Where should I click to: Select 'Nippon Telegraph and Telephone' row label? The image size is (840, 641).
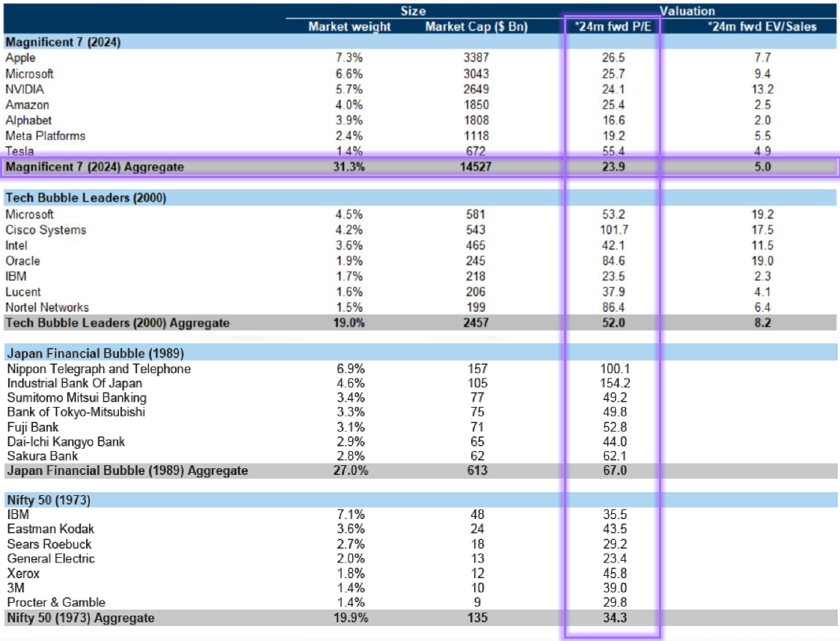coord(99,369)
